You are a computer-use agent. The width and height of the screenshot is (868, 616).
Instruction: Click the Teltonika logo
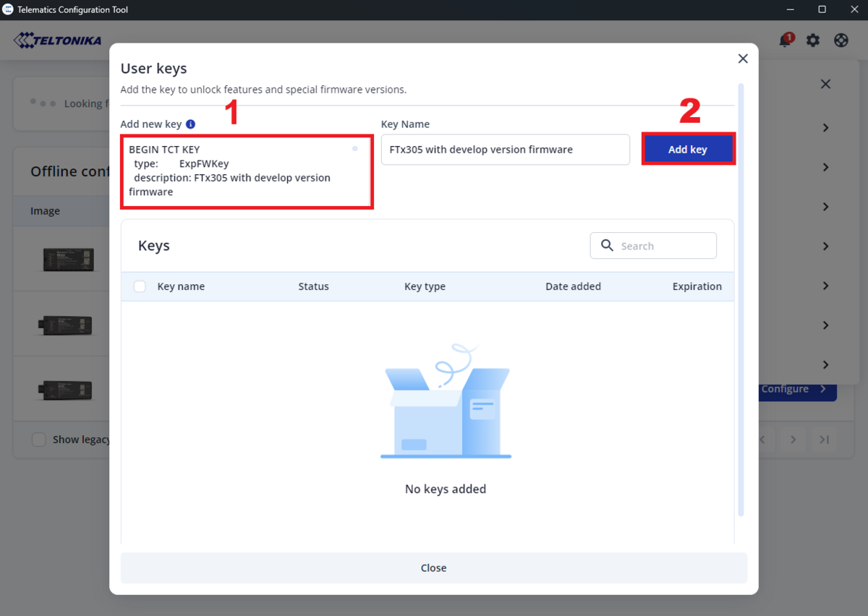58,40
